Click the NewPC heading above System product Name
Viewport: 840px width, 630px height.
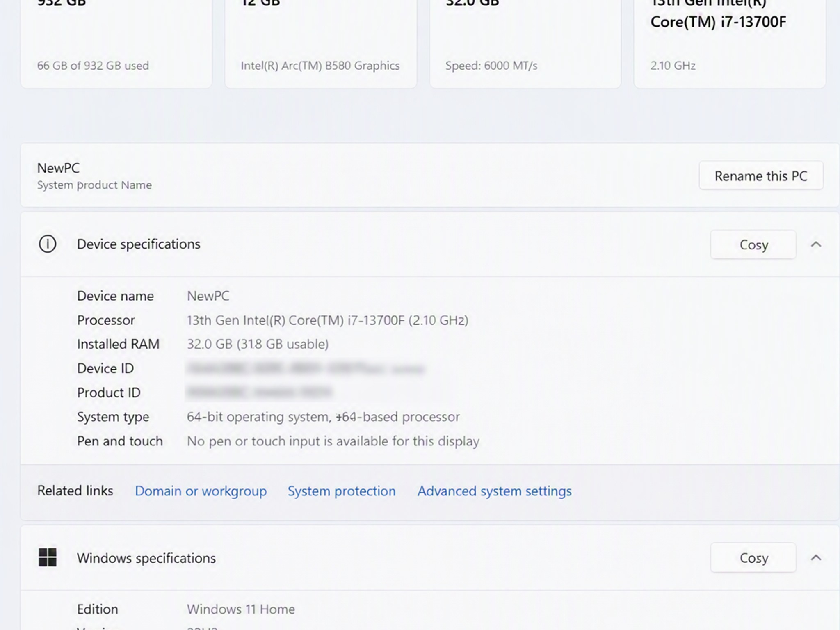point(58,168)
